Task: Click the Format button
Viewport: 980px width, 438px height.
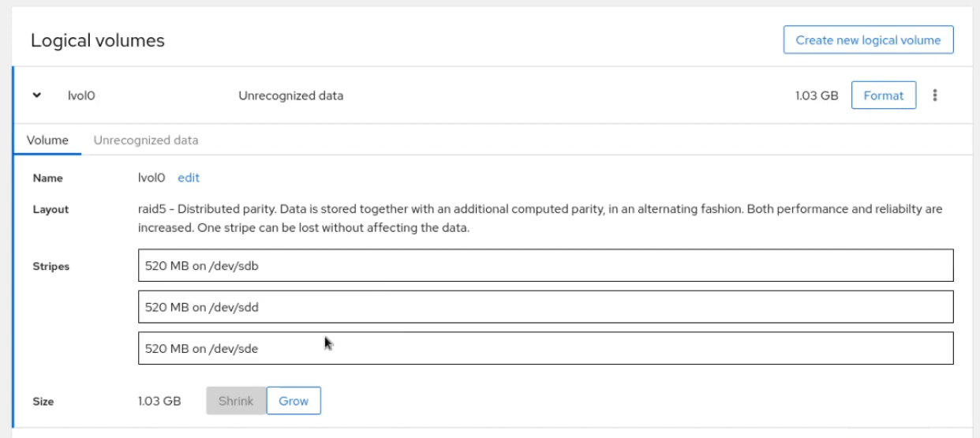Action: tap(883, 95)
